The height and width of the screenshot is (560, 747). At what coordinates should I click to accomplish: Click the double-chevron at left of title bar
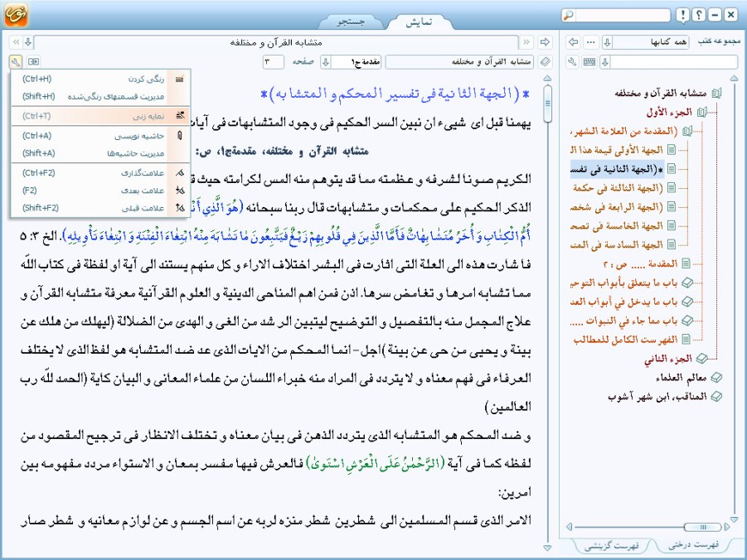pyautogui.click(x=16, y=42)
